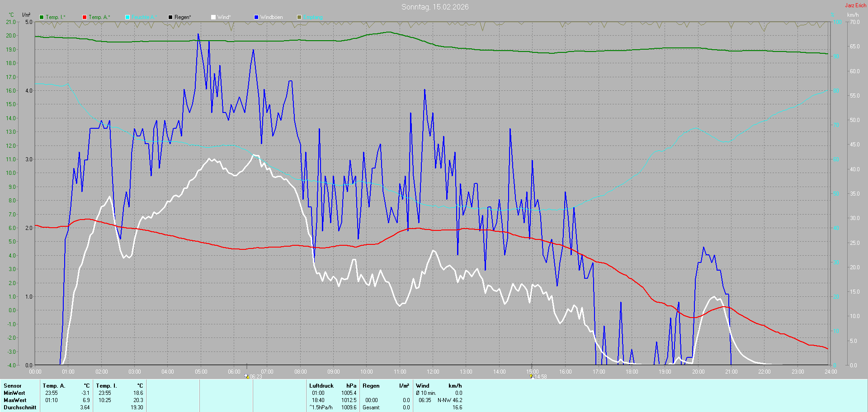The width and height of the screenshot is (868, 412).
Task: Click the cyan Feuchte A. legend square
Action: pos(127,17)
